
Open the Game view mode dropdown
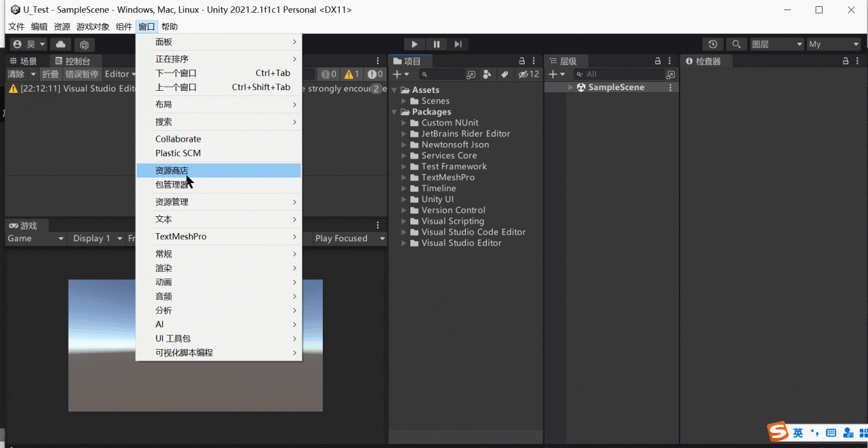tap(36, 239)
